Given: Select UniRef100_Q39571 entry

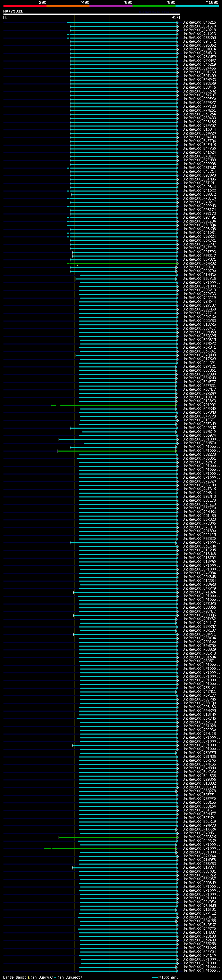Looking at the screenshot, I should click(x=199, y=661).
